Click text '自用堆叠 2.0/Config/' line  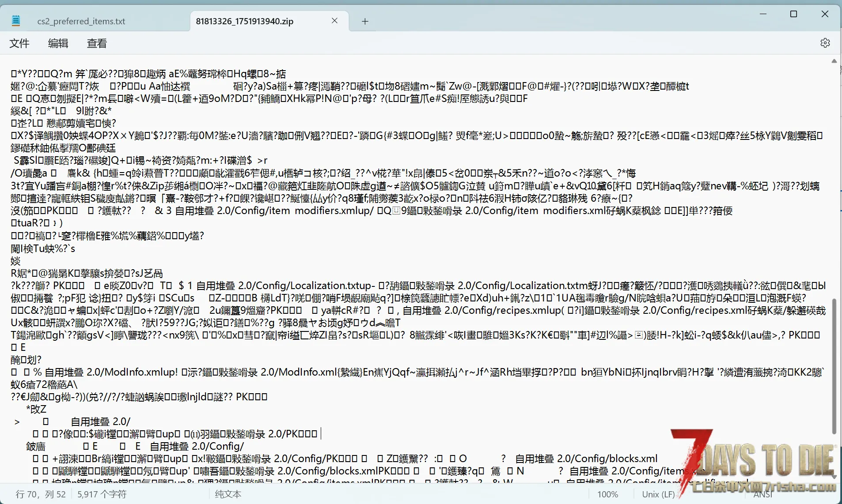(197, 446)
